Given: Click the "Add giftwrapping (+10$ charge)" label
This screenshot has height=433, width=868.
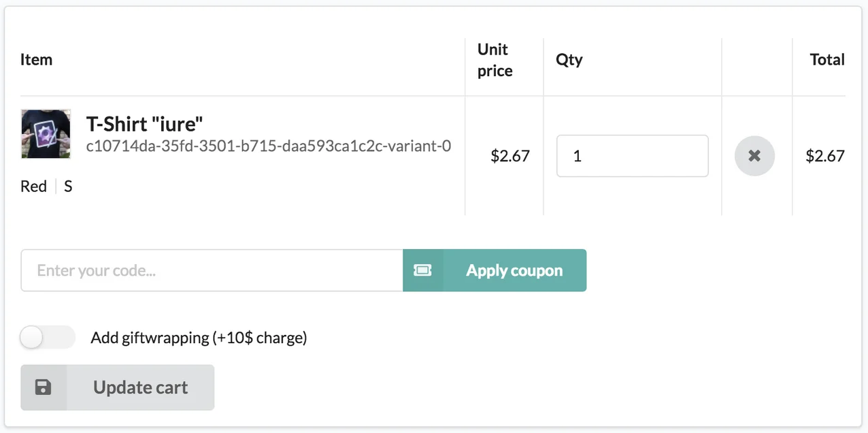Looking at the screenshot, I should (x=199, y=338).
